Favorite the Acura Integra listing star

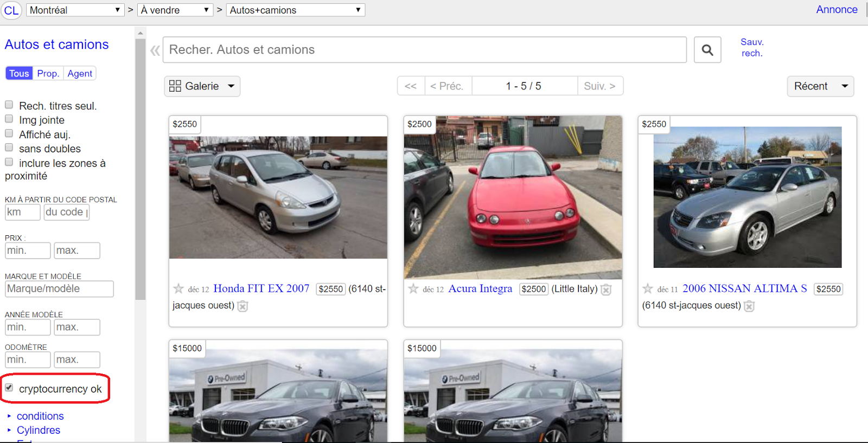pyautogui.click(x=413, y=289)
